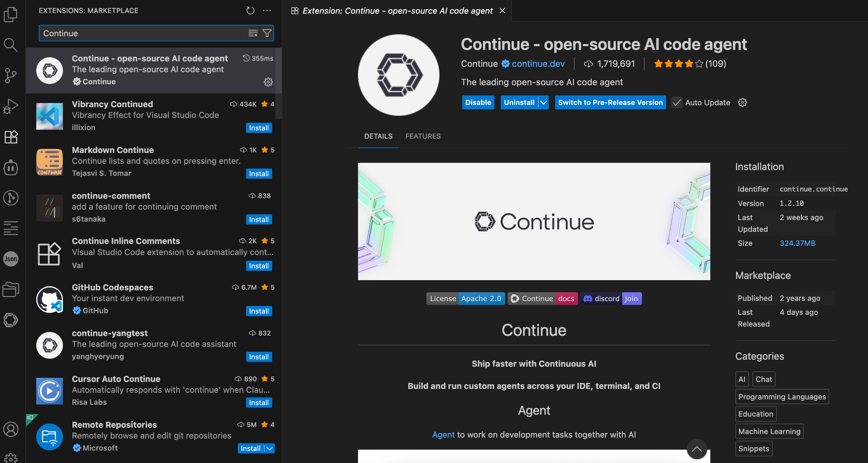This screenshot has width=868, height=463.
Task: Switch to the FEATURES tab
Action: coord(423,136)
